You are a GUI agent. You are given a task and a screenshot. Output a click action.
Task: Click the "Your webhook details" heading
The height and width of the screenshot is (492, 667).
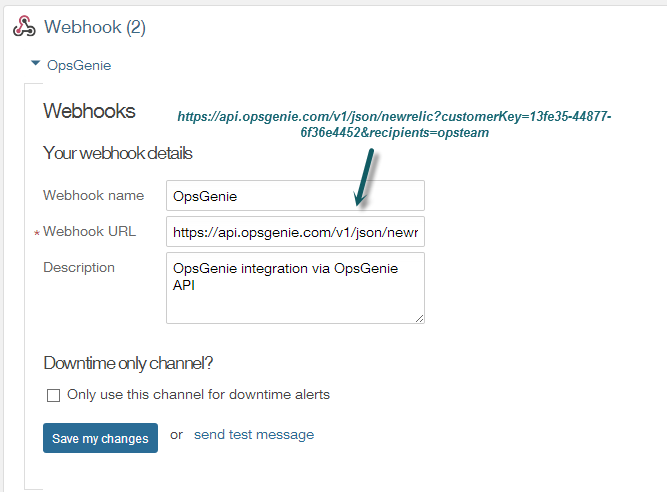(118, 153)
